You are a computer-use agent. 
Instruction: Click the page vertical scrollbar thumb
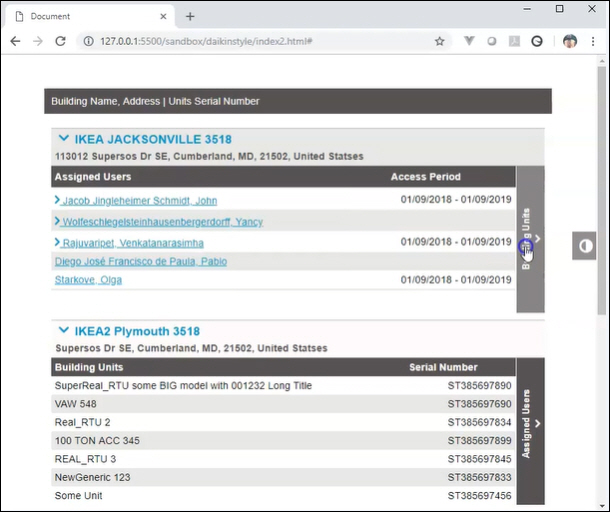[x=602, y=190]
